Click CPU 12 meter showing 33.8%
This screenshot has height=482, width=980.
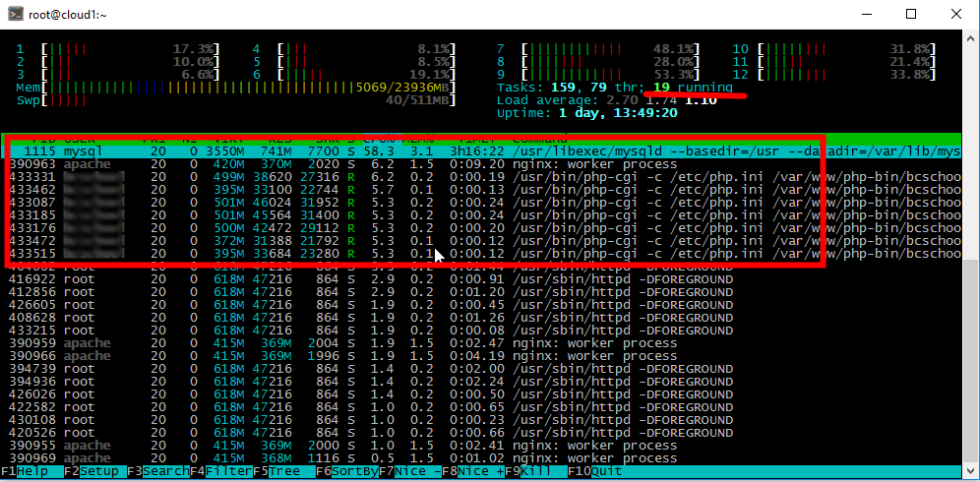834,75
